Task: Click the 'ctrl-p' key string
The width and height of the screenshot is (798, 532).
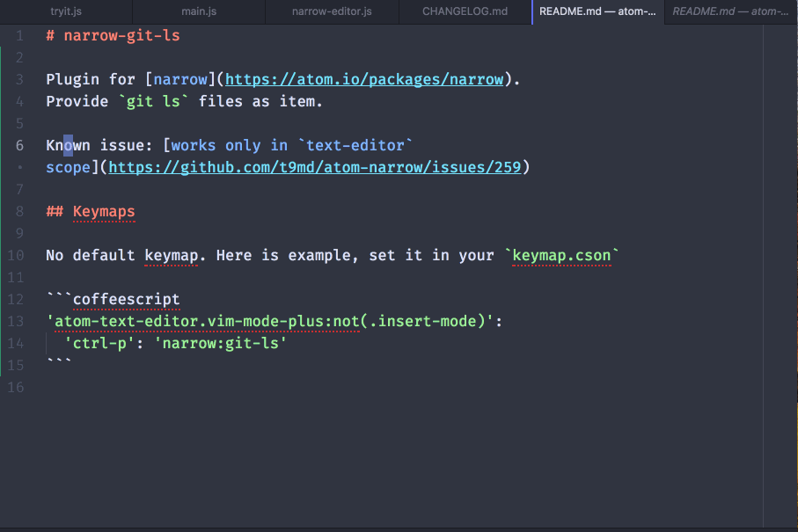Action: point(99,343)
